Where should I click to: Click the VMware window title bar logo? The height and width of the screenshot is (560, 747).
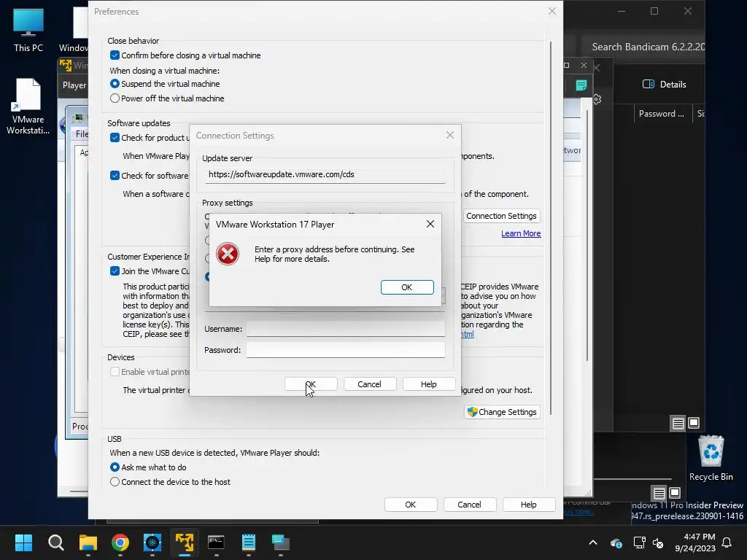point(66,65)
